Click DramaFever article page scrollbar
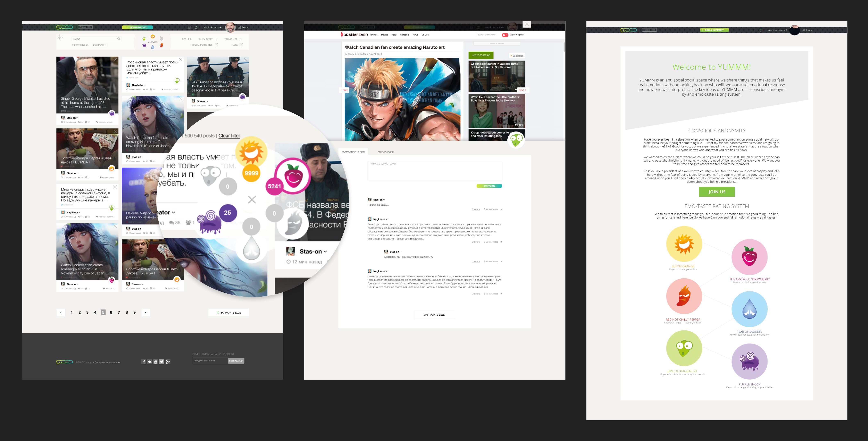Image resolution: width=868 pixels, height=441 pixels. pyautogui.click(x=564, y=47)
